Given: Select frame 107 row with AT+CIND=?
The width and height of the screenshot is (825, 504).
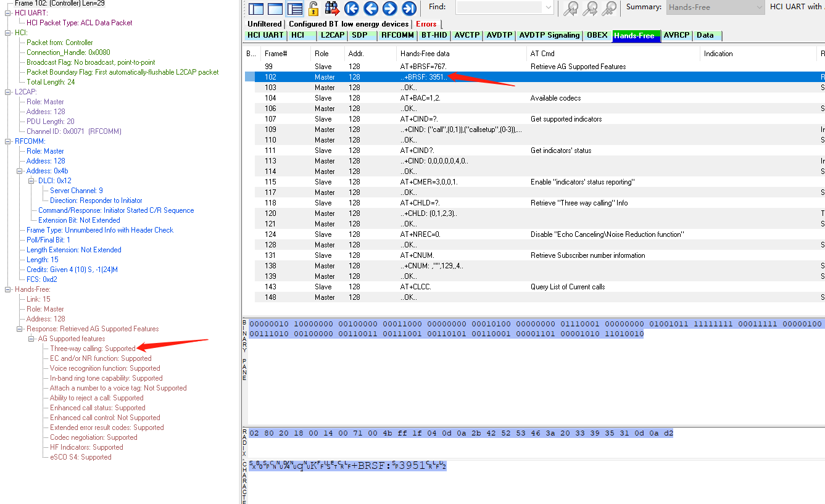Looking at the screenshot, I should coord(534,119).
